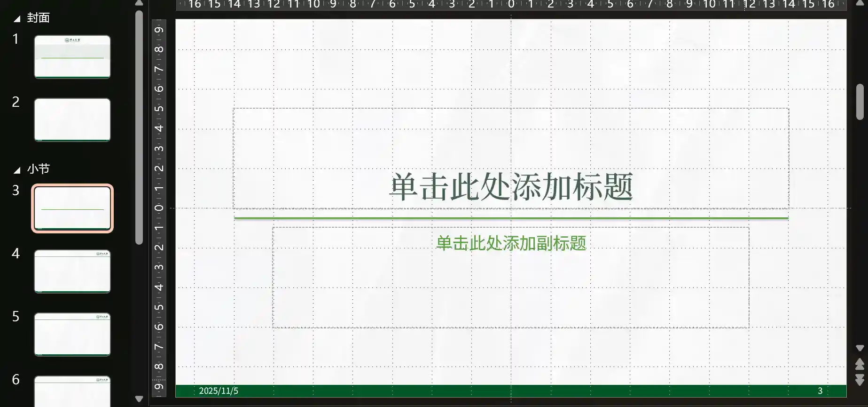This screenshot has height=407, width=868.
Task: Click the subtitle placeholder 单击此处添加副标题
Action: (511, 243)
